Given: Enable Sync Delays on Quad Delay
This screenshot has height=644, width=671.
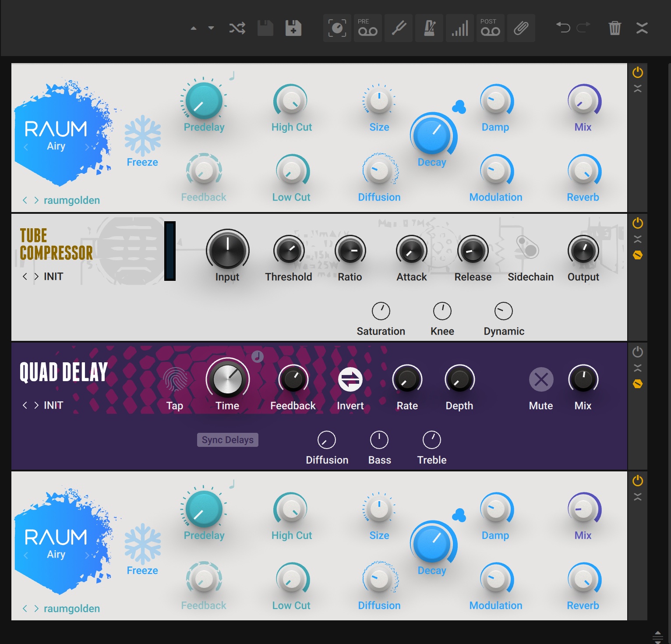Looking at the screenshot, I should coord(227,439).
